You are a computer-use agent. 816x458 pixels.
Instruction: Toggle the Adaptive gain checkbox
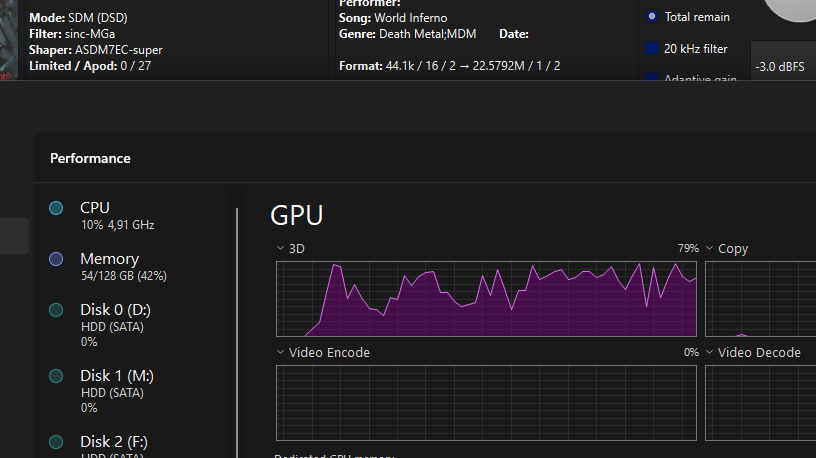pyautogui.click(x=652, y=78)
